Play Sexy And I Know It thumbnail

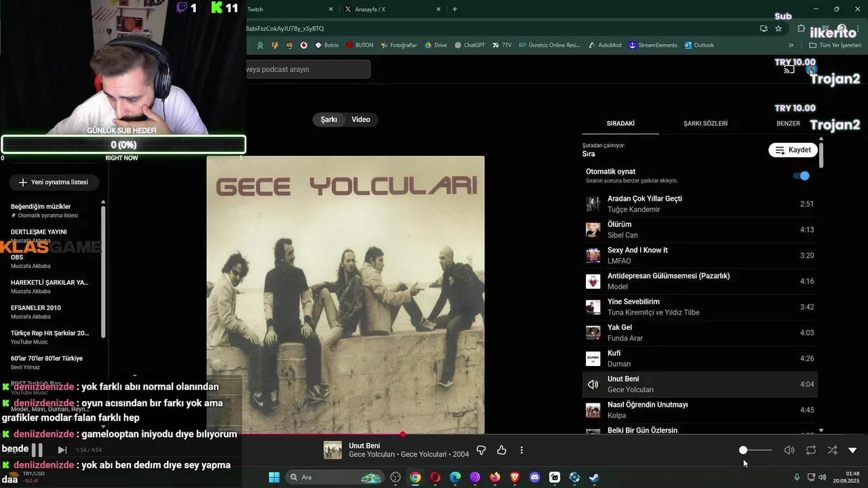(593, 256)
